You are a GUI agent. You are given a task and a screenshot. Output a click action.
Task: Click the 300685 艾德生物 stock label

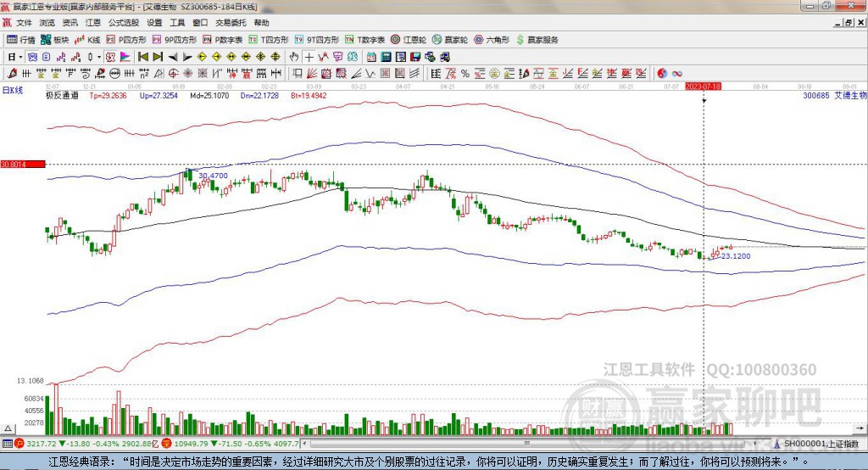pos(835,95)
